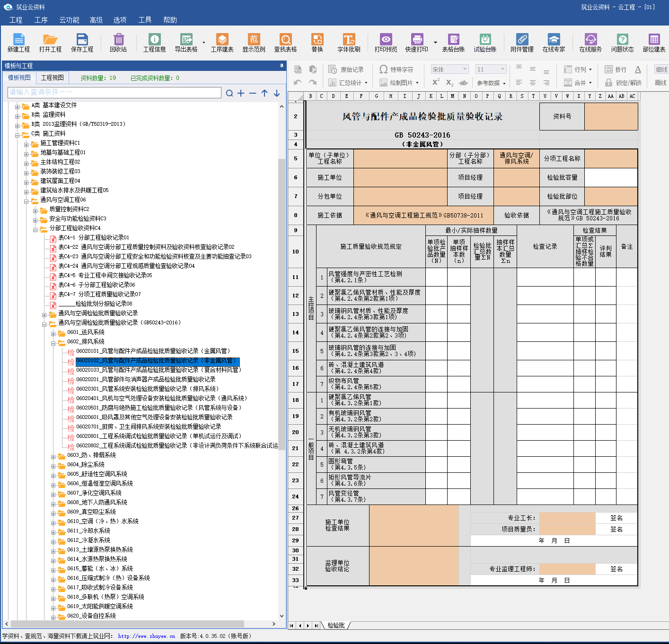The width and height of the screenshot is (669, 644).
Task: Contact 在线专家 online expert
Action: click(554, 43)
